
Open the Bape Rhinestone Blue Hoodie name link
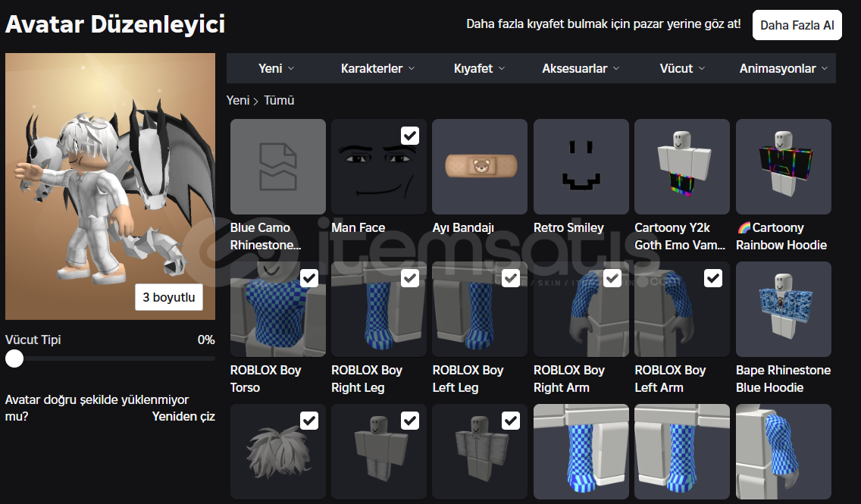(784, 379)
